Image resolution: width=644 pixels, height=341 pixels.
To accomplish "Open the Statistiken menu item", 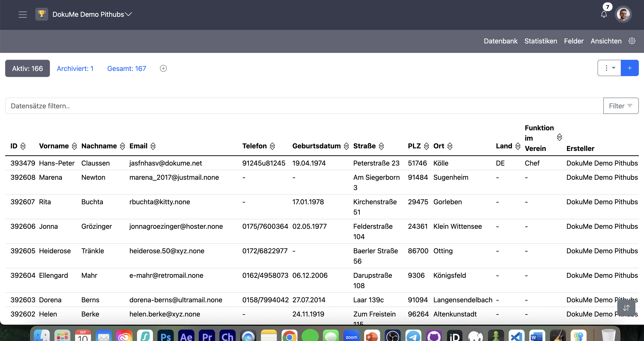I will [541, 41].
